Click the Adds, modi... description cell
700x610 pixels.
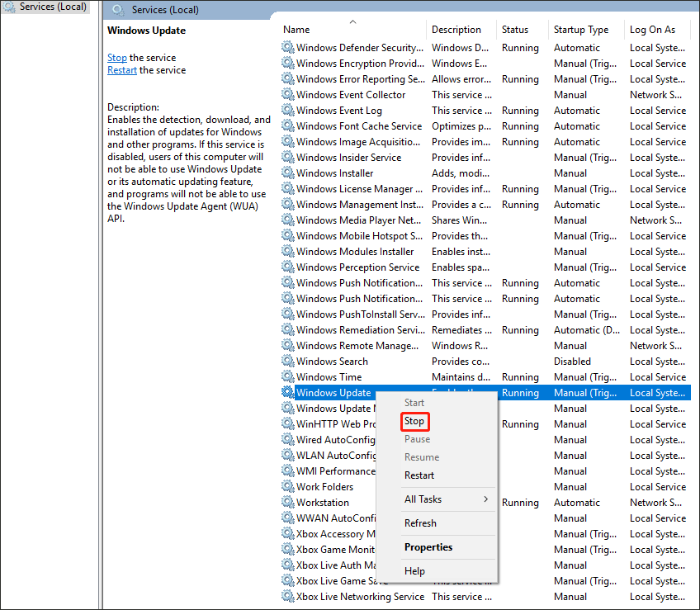(x=461, y=173)
